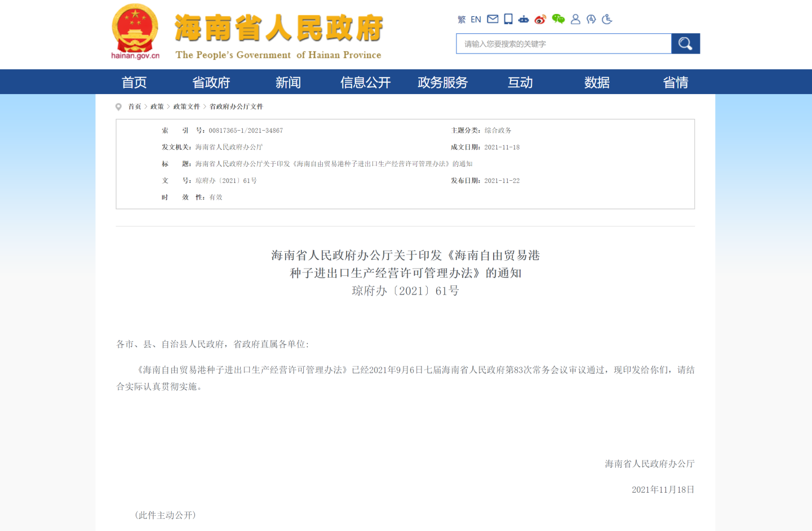Open the 省政府 navigation menu
Viewport: 812px width, 531px height.
pyautogui.click(x=211, y=82)
